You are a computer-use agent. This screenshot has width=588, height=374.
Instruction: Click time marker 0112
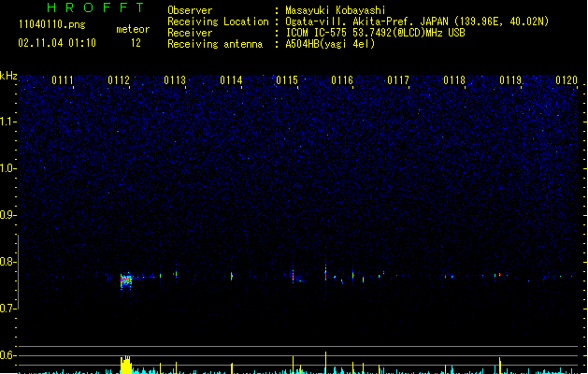[x=119, y=80]
